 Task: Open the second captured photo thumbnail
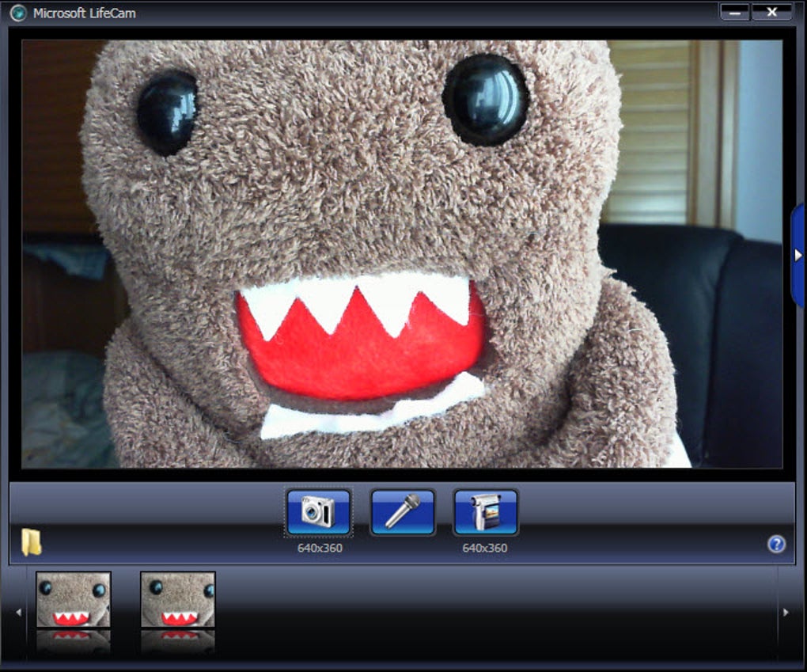(177, 600)
